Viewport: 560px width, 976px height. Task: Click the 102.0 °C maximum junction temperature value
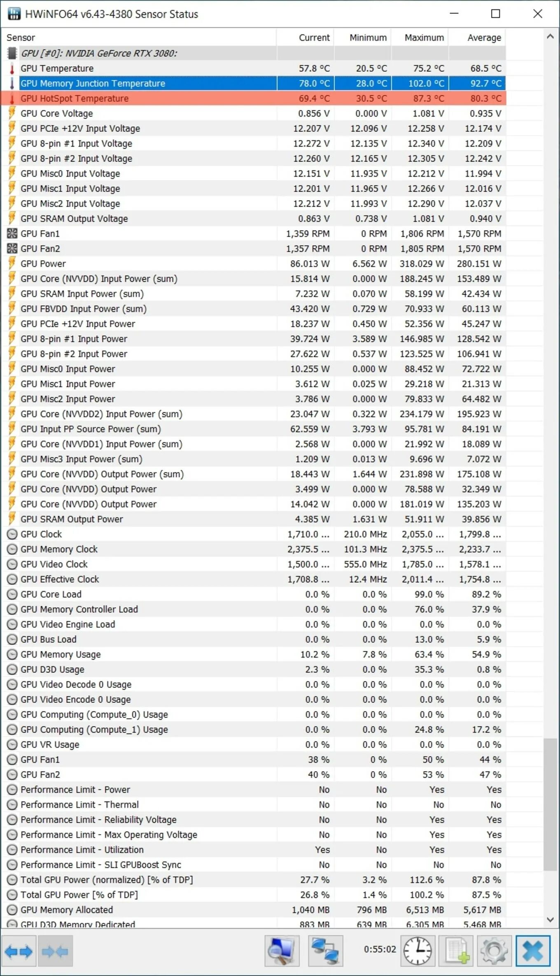[426, 83]
